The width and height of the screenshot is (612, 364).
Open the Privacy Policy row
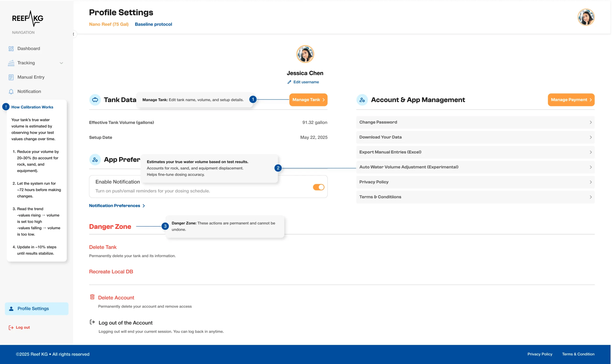coord(475,182)
